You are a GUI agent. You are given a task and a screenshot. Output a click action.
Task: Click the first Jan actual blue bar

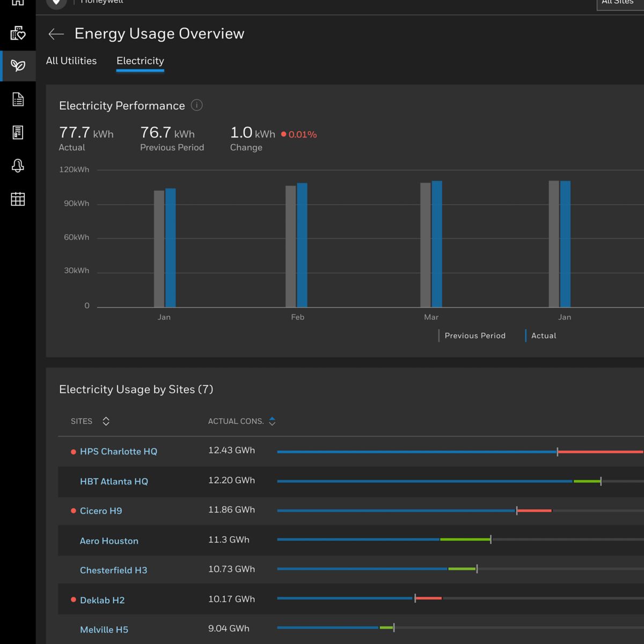coord(171,248)
